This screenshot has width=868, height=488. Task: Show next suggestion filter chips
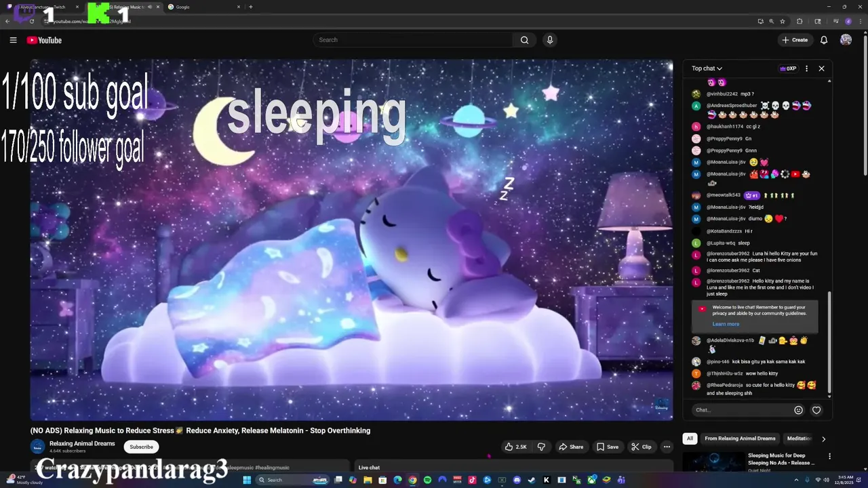point(824,439)
